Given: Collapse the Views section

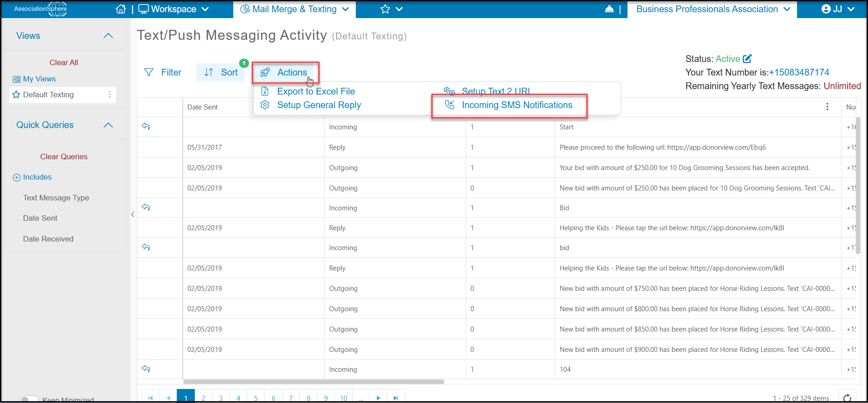Looking at the screenshot, I should pos(108,36).
